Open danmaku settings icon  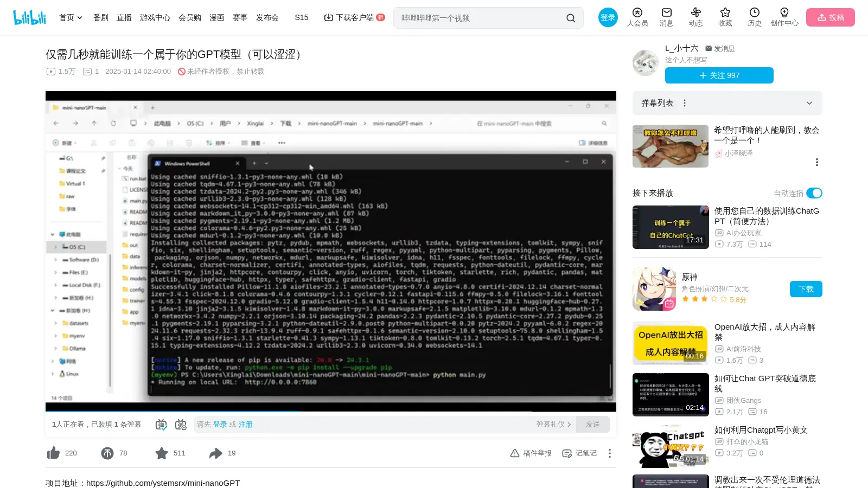tap(181, 425)
